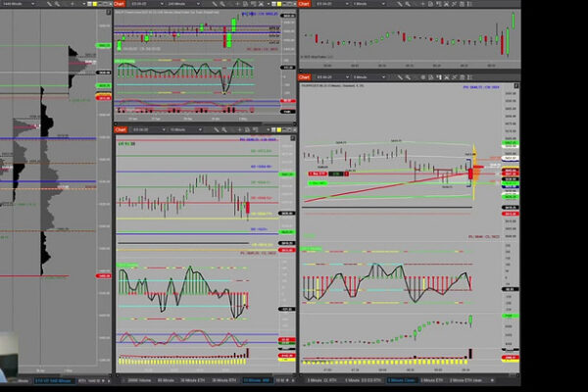Click red Chart label of 15 Minute window
588x392 pixels.
(121, 129)
